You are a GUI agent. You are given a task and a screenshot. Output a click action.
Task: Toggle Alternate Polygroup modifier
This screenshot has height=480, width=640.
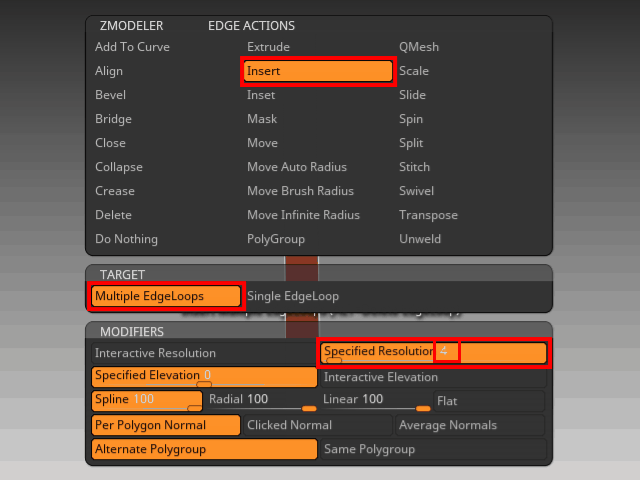coord(204,449)
